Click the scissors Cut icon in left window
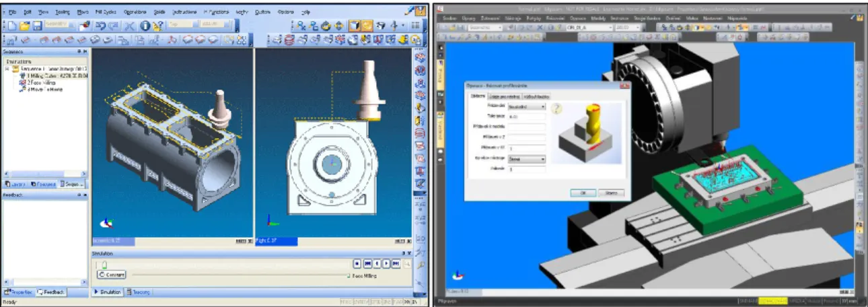The width and height of the screenshot is (868, 307). pos(130,26)
